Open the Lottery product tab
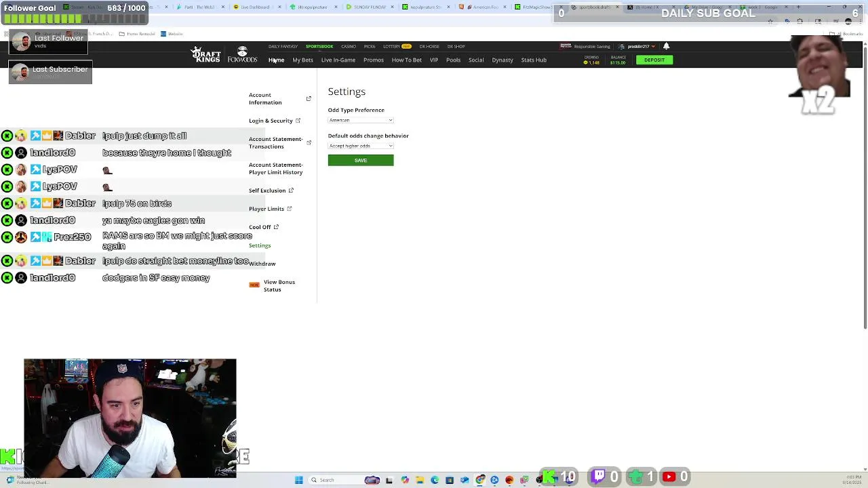This screenshot has width=868, height=488. 397,46
